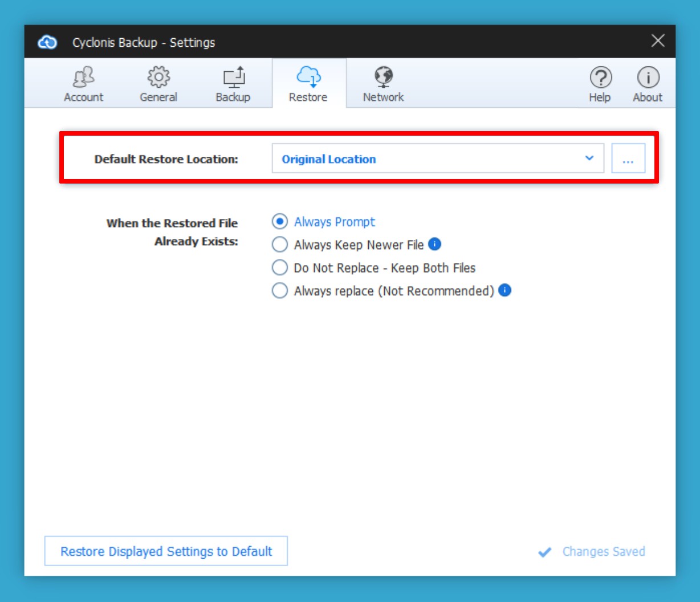Viewport: 700px width, 602px height.
Task: Click info icon beside Always replace option
Action: (x=504, y=290)
